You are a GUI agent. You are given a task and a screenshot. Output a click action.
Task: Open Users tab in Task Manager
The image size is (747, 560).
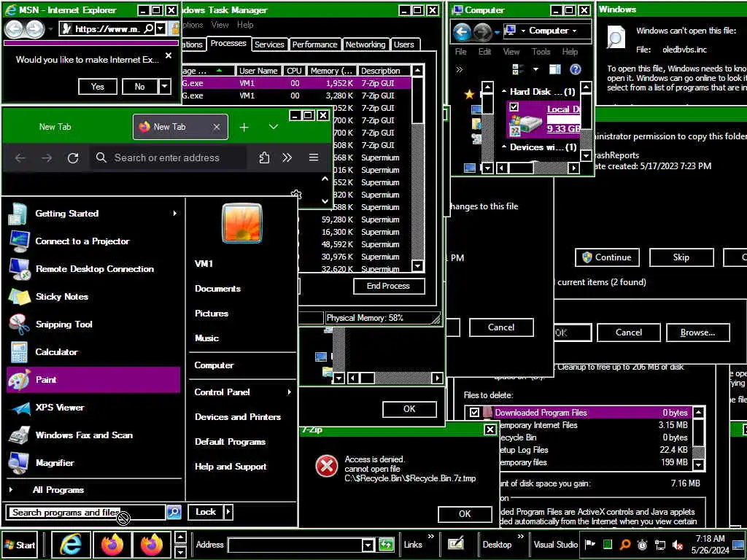tap(404, 44)
